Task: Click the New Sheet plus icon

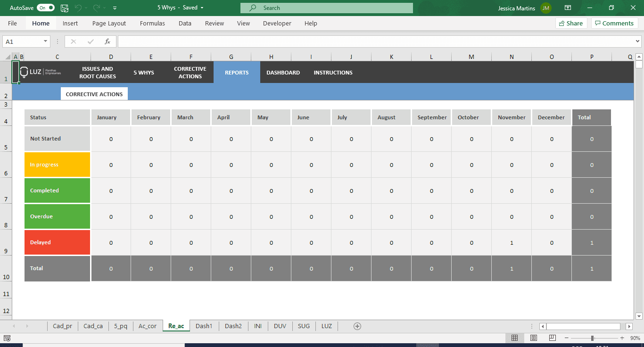Action: pos(357,326)
